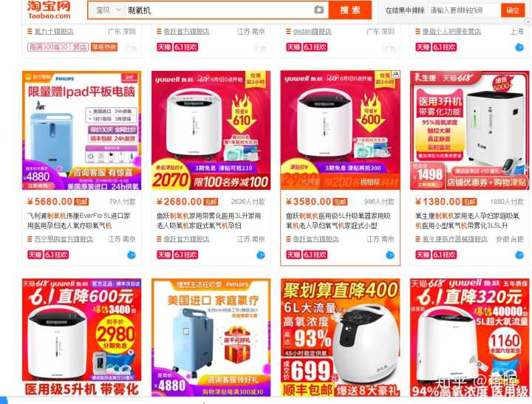532x404 pixels.
Task: Focus the 制氧机 search input field
Action: pyautogui.click(x=219, y=10)
